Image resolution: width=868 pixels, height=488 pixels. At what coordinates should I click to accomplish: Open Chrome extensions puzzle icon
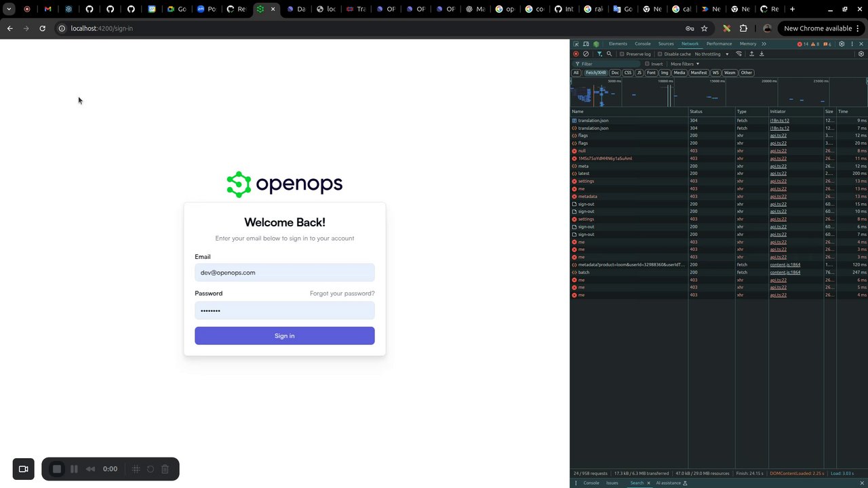click(743, 28)
